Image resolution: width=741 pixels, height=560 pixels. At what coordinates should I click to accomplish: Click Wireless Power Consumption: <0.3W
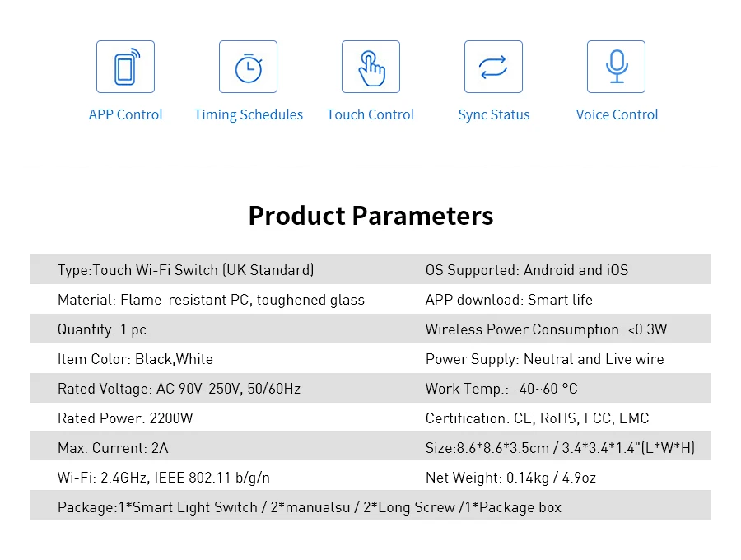pos(547,329)
